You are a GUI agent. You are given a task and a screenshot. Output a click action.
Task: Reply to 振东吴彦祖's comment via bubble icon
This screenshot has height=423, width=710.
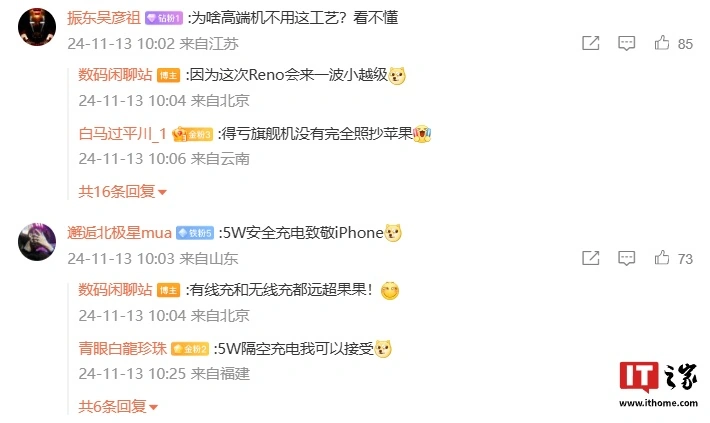(x=627, y=43)
